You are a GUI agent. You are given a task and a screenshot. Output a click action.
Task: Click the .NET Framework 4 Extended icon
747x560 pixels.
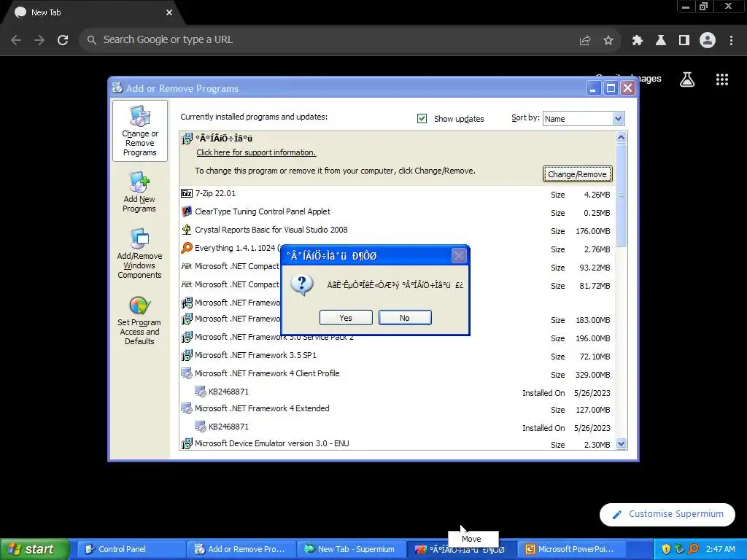coord(187,408)
